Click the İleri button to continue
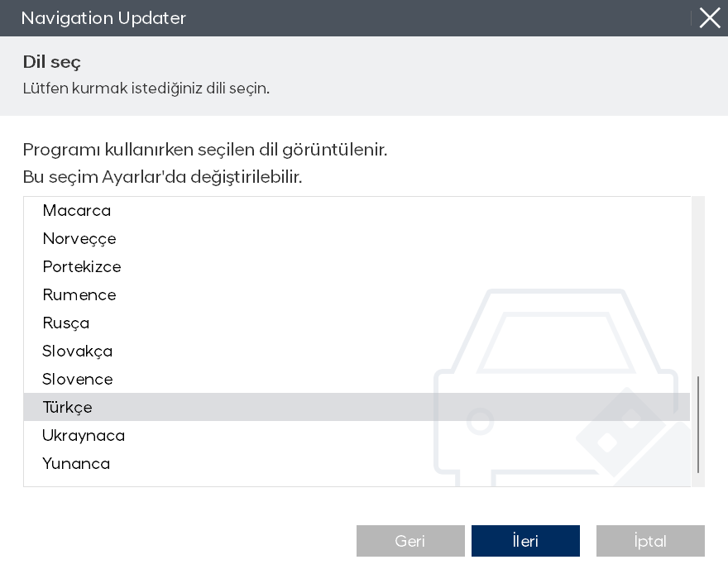 525,541
